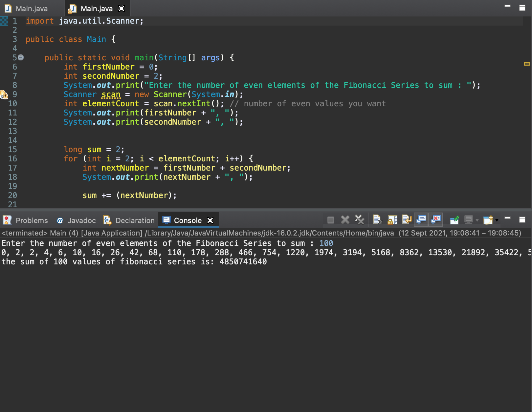The height and width of the screenshot is (412, 532).
Task: Maximize the Console panel
Action: click(522, 219)
